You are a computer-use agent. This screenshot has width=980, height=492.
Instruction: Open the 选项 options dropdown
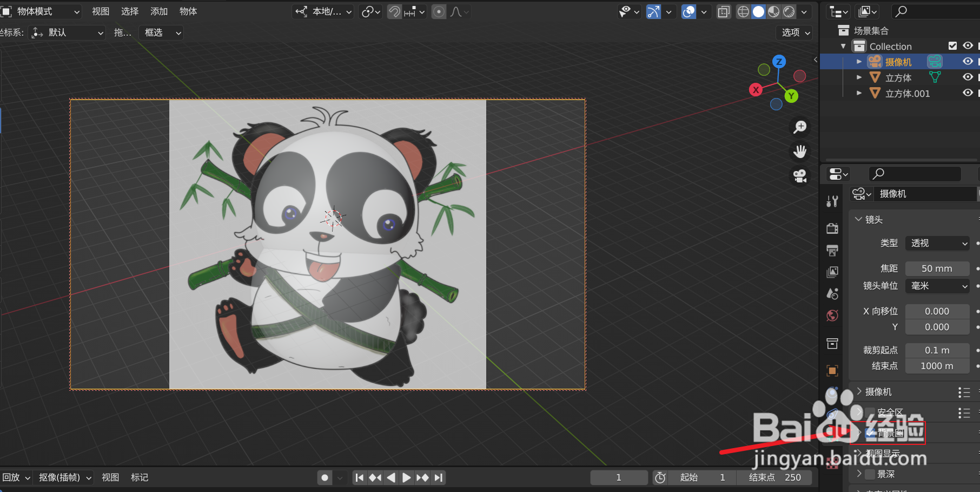[794, 32]
